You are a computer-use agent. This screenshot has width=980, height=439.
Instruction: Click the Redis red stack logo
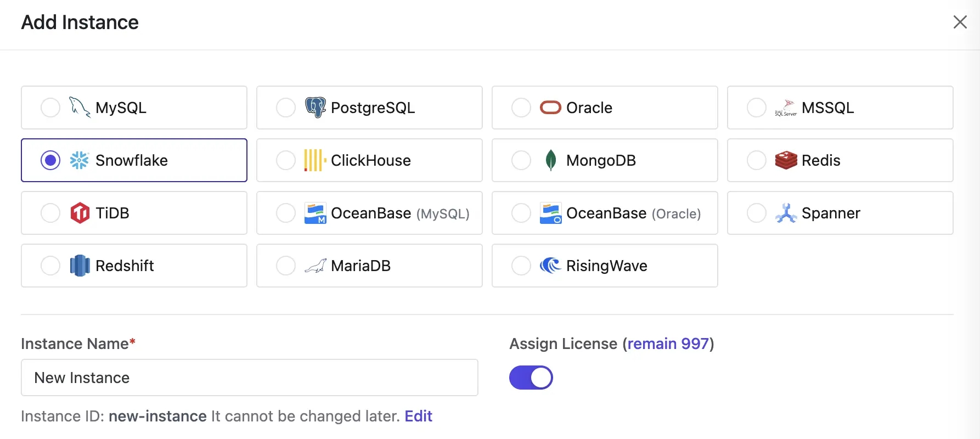click(x=786, y=160)
